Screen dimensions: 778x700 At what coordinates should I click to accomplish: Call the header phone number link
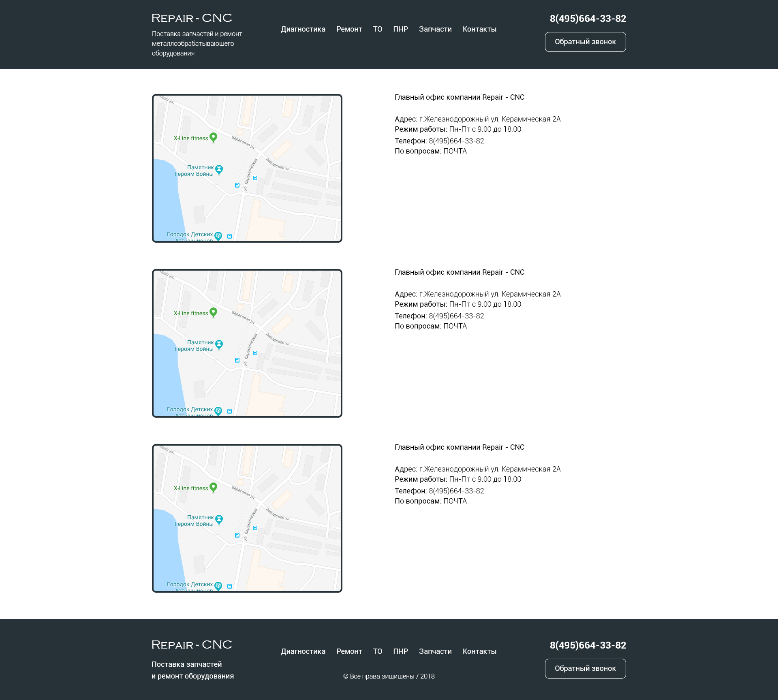tap(588, 19)
